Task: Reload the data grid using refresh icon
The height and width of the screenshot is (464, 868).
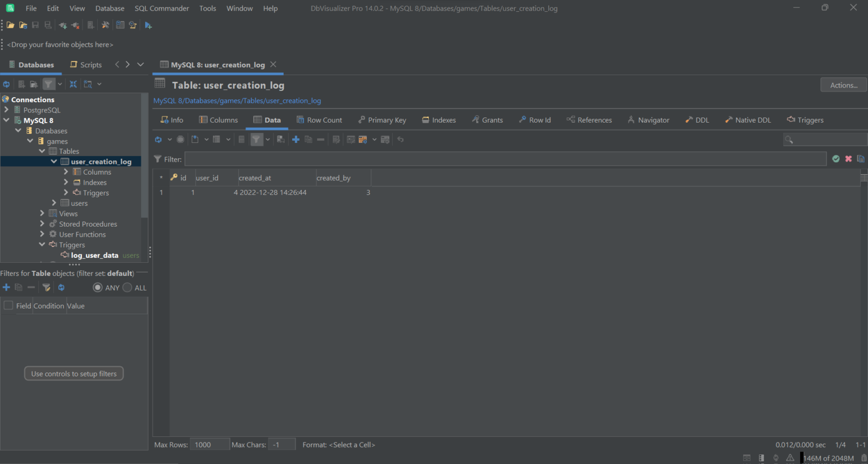Action: [158, 140]
